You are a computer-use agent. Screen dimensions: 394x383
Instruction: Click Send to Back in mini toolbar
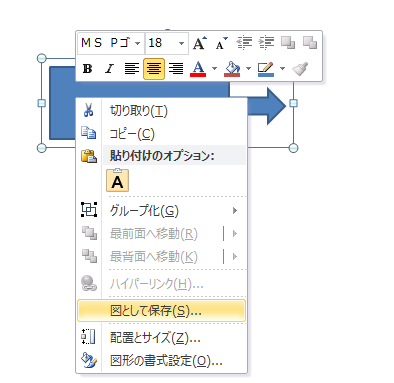[x=310, y=43]
